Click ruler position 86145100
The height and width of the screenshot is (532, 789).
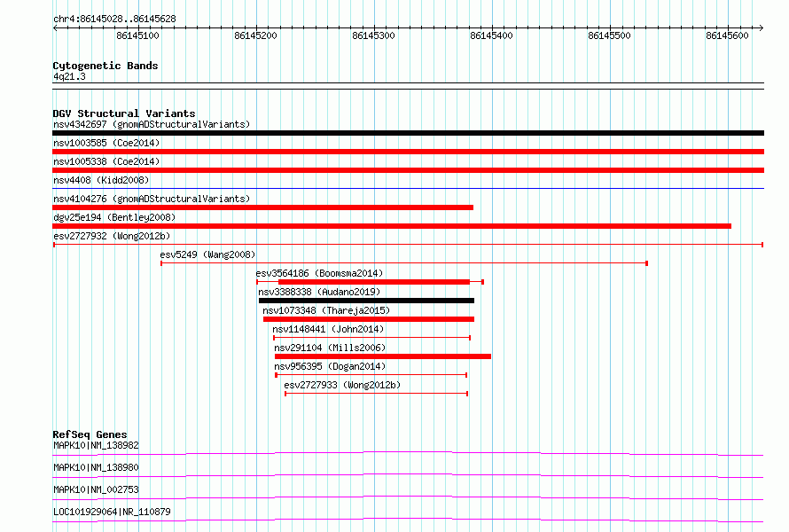[137, 35]
